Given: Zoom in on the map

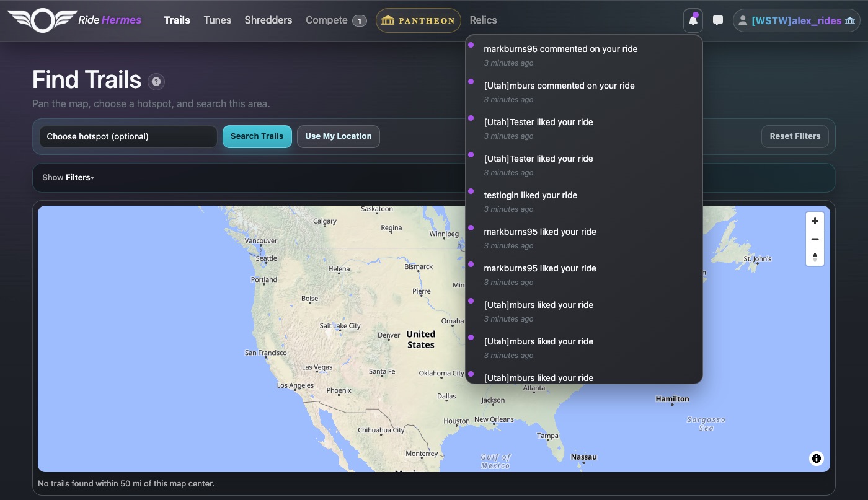Looking at the screenshot, I should tap(815, 221).
